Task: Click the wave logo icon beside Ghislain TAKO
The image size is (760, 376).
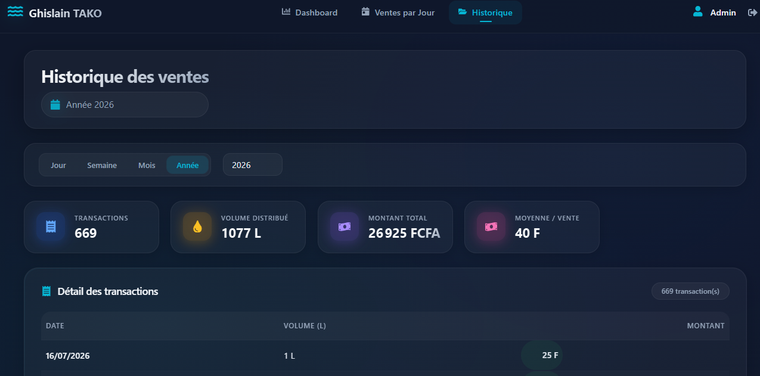Action: click(x=15, y=12)
